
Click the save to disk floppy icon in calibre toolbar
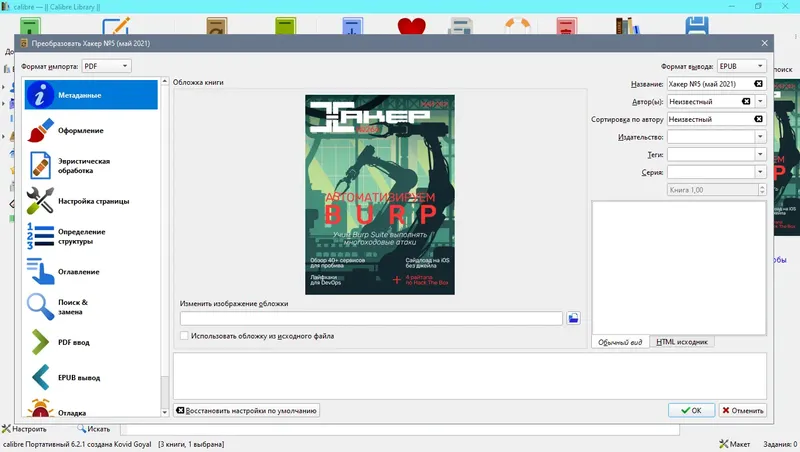point(697,26)
